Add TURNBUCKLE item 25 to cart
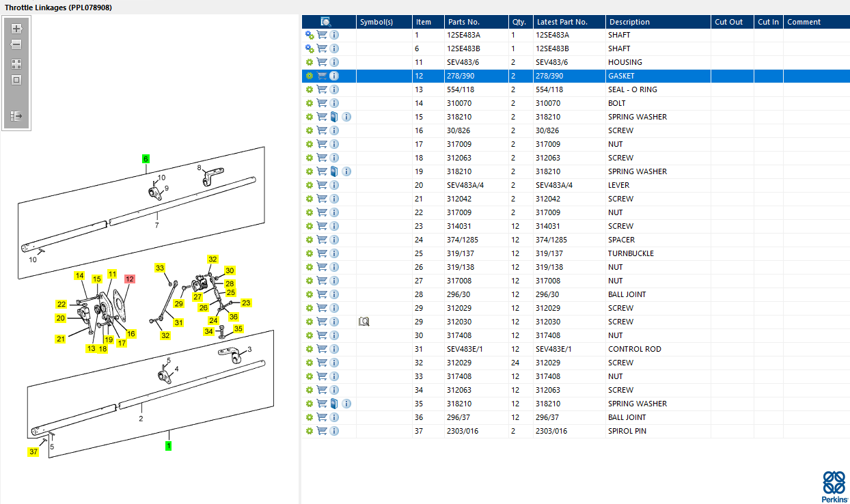850x504 pixels. pos(322,253)
